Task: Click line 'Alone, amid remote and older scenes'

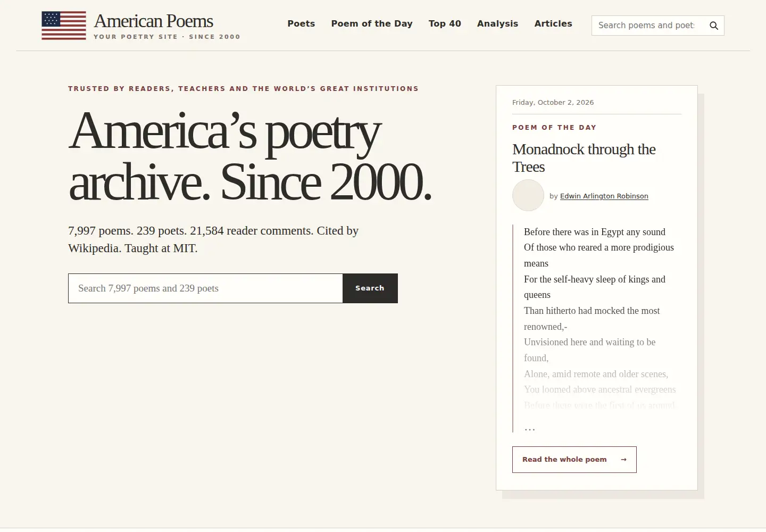Action: tap(596, 374)
